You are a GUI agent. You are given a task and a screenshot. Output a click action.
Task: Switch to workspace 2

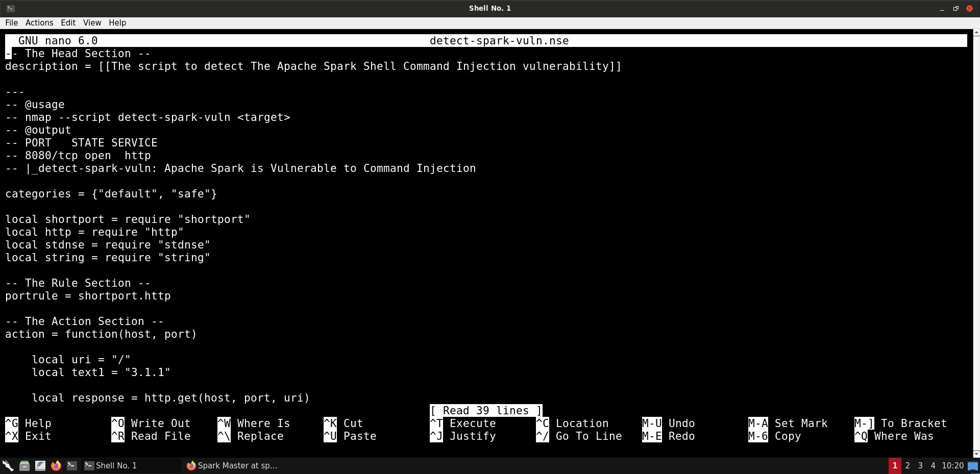pos(908,465)
